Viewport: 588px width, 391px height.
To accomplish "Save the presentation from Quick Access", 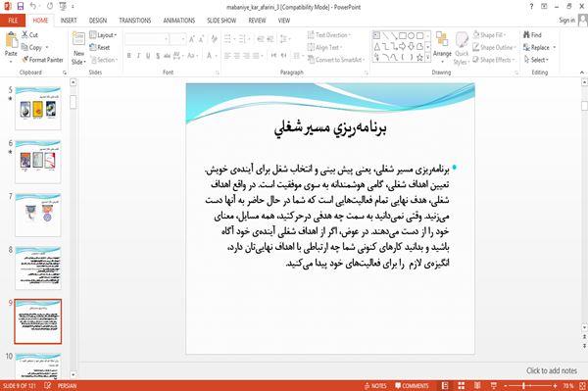I will (x=21, y=7).
